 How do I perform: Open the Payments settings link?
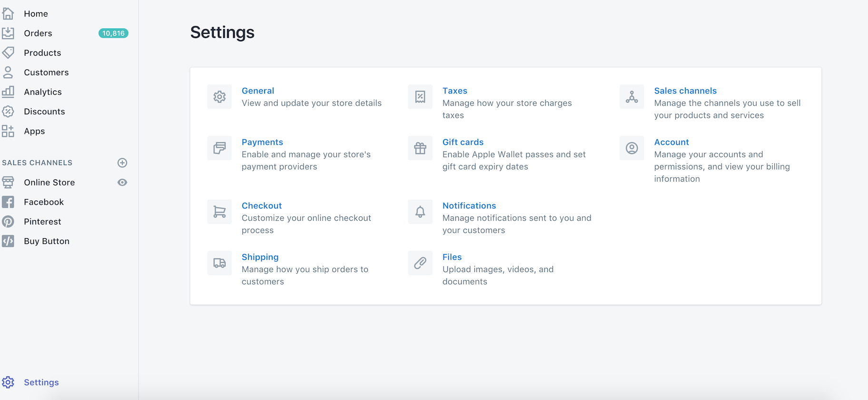262,142
